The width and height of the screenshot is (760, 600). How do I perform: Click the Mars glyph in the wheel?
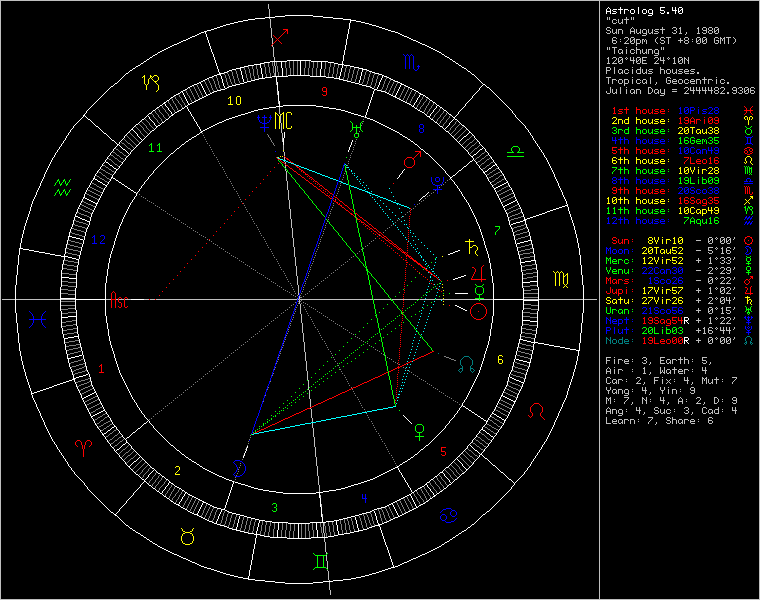pos(412,159)
